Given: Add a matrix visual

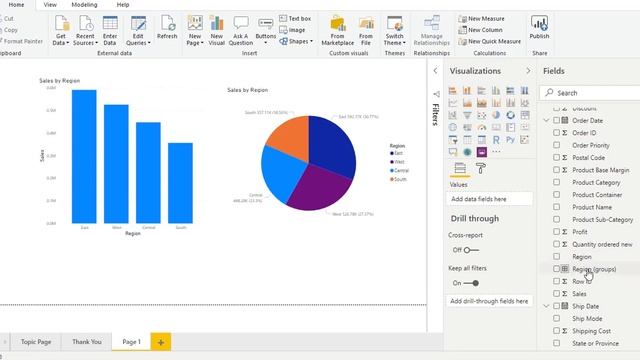Looking at the screenshot, I should pos(482,140).
